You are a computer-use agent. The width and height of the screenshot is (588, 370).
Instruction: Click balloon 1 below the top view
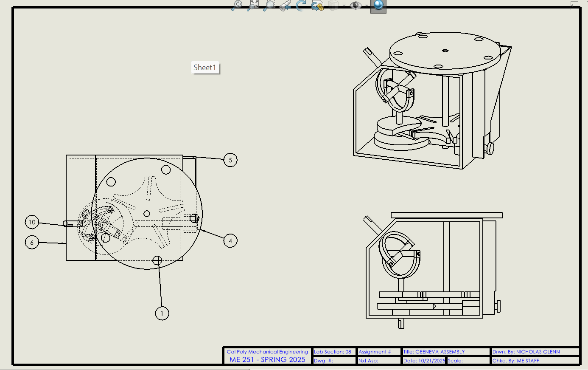tap(162, 314)
